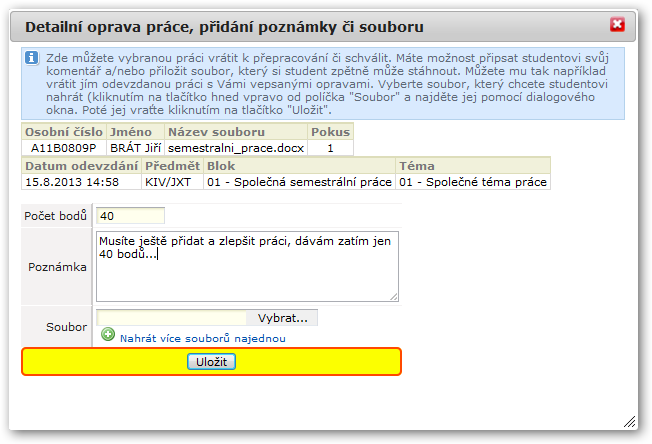Viewport: 652px width, 444px height.
Task: Click the Pokus column header
Action: [x=331, y=132]
